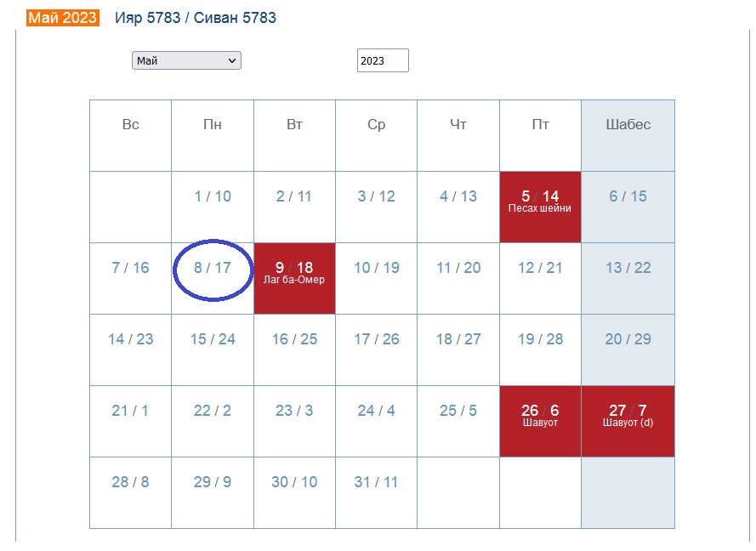The height and width of the screenshot is (551, 756).
Task: Select date 11 / 20
Action: tap(458, 268)
